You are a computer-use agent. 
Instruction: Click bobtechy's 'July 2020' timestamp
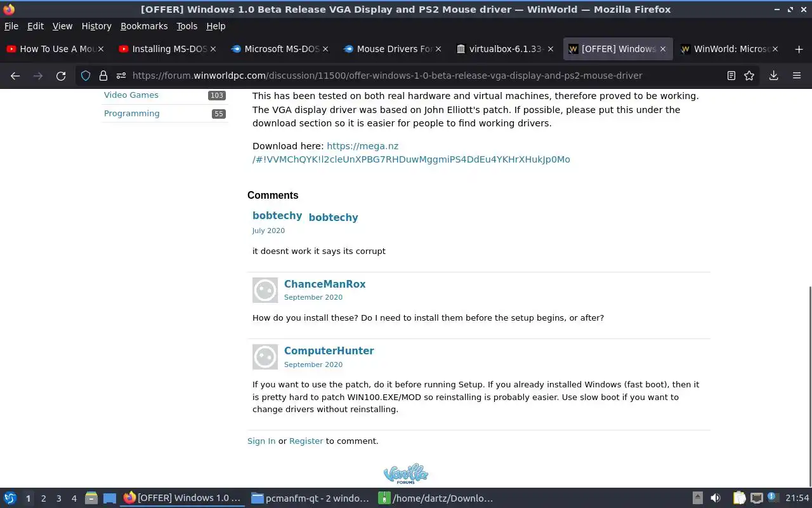click(268, 231)
